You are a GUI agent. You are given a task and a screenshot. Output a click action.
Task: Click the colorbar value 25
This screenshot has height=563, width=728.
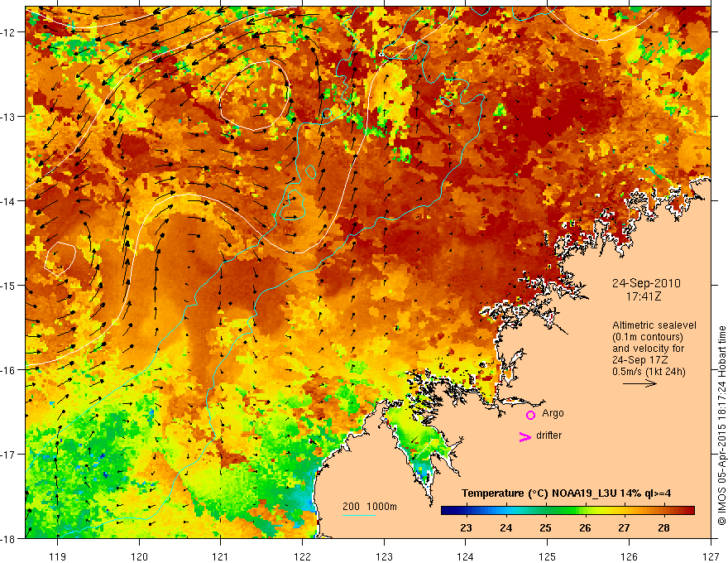point(545,527)
